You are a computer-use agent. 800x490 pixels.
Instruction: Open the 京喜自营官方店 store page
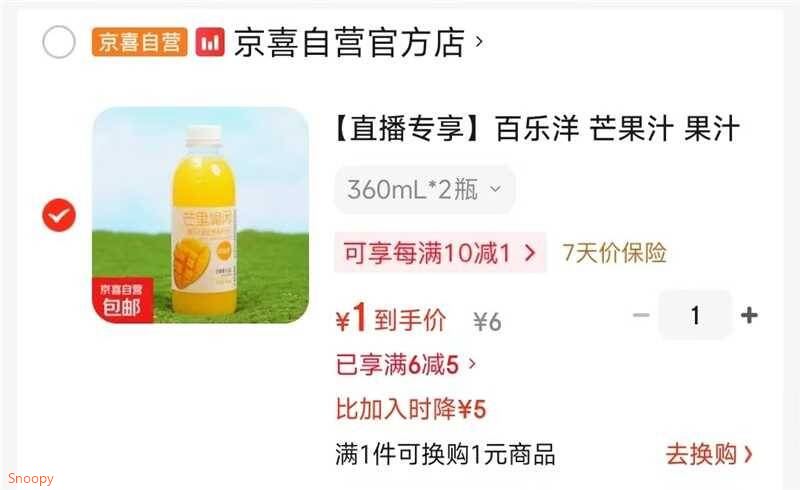coord(349,42)
